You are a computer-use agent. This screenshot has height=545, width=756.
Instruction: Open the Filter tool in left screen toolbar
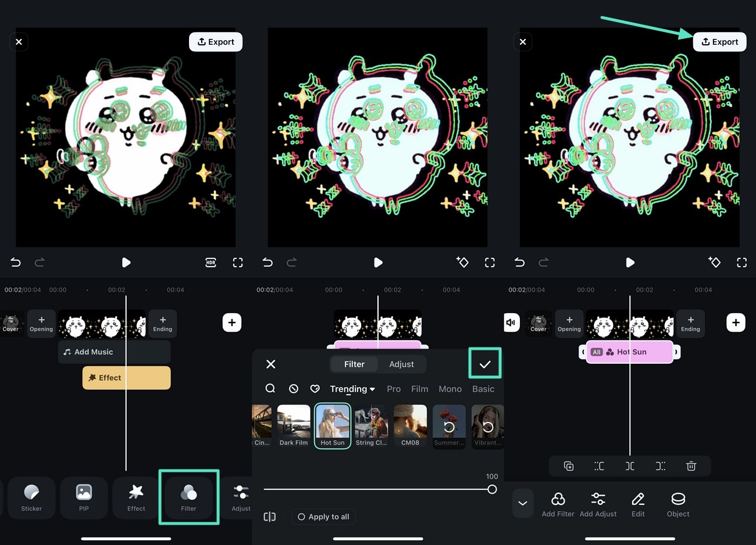(x=188, y=497)
